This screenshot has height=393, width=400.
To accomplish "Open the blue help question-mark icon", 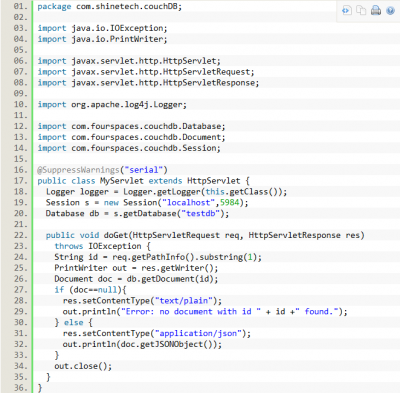I will click(x=390, y=11).
